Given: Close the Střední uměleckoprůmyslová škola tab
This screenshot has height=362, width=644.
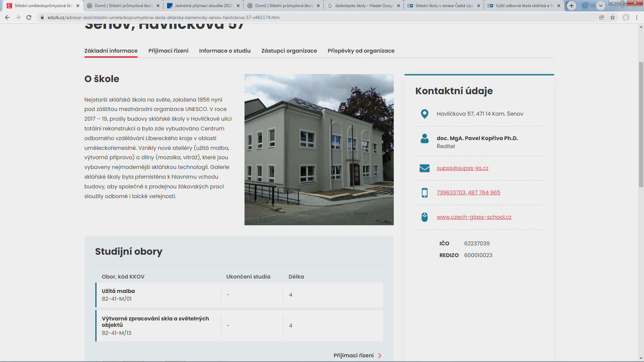Looking at the screenshot, I should click(78, 6).
